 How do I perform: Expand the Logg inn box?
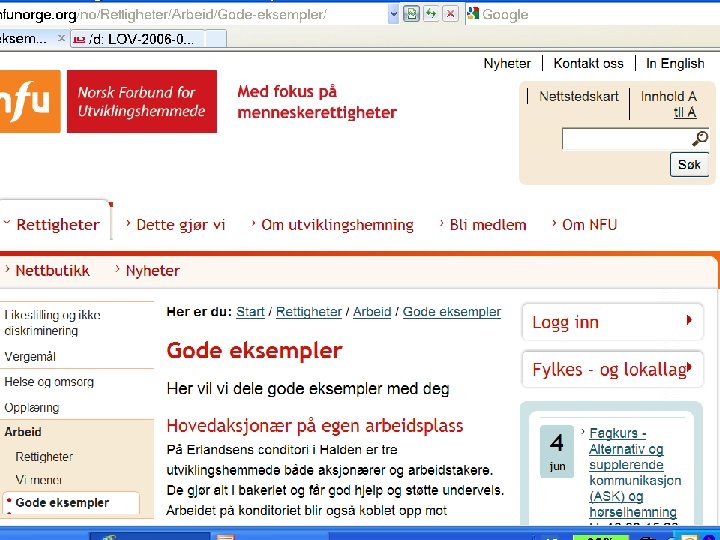click(612, 322)
